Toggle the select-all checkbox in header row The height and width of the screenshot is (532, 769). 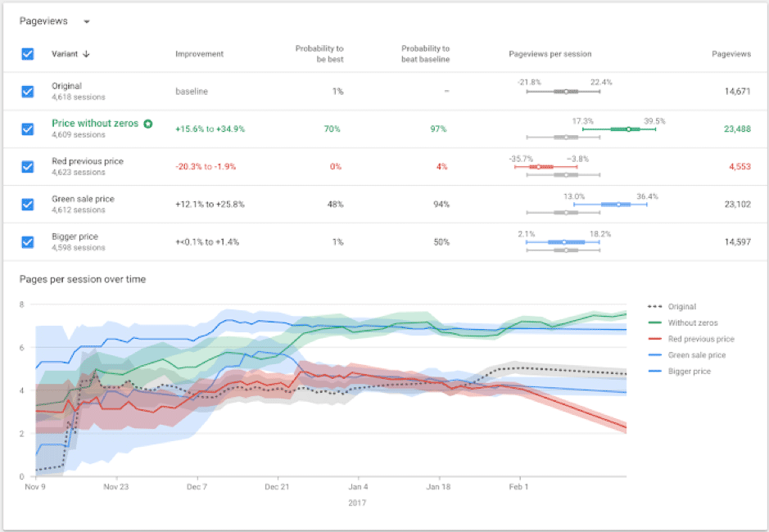pyautogui.click(x=28, y=54)
